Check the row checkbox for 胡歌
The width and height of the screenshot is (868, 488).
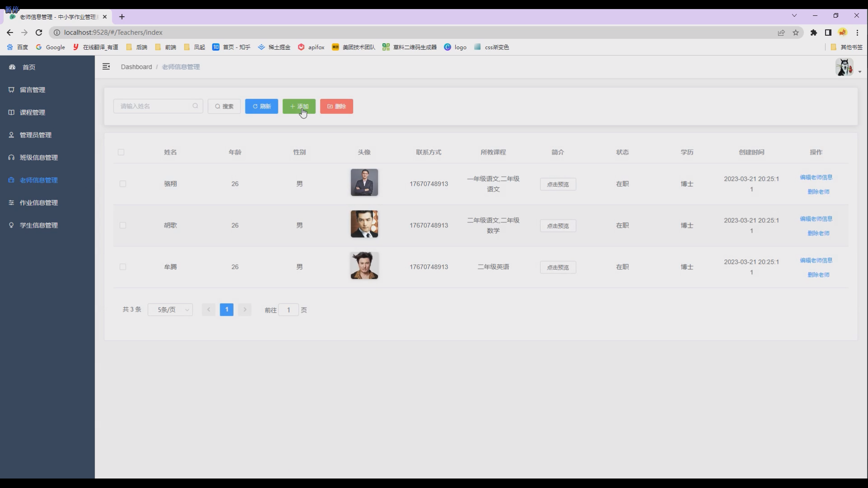coord(123,225)
